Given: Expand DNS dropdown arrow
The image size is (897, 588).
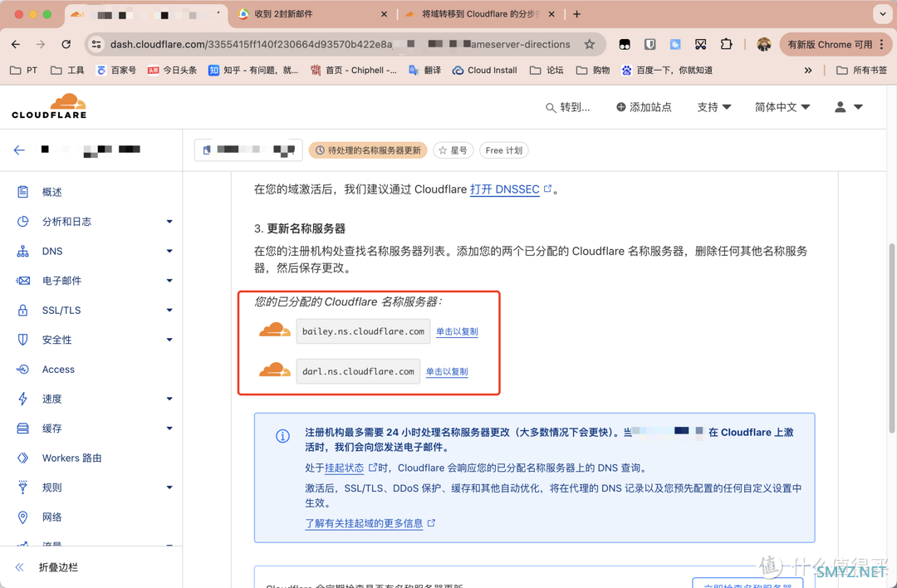Looking at the screenshot, I should pos(169,251).
